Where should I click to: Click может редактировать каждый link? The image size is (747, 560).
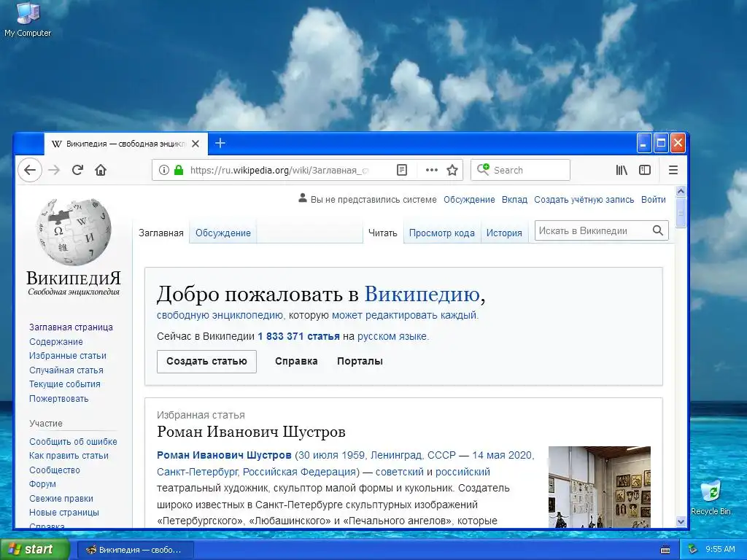[404, 315]
